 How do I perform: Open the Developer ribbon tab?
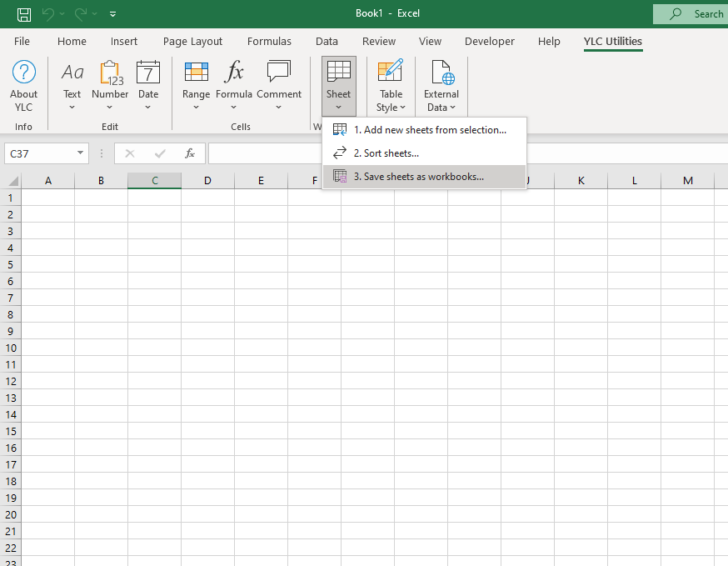point(490,42)
